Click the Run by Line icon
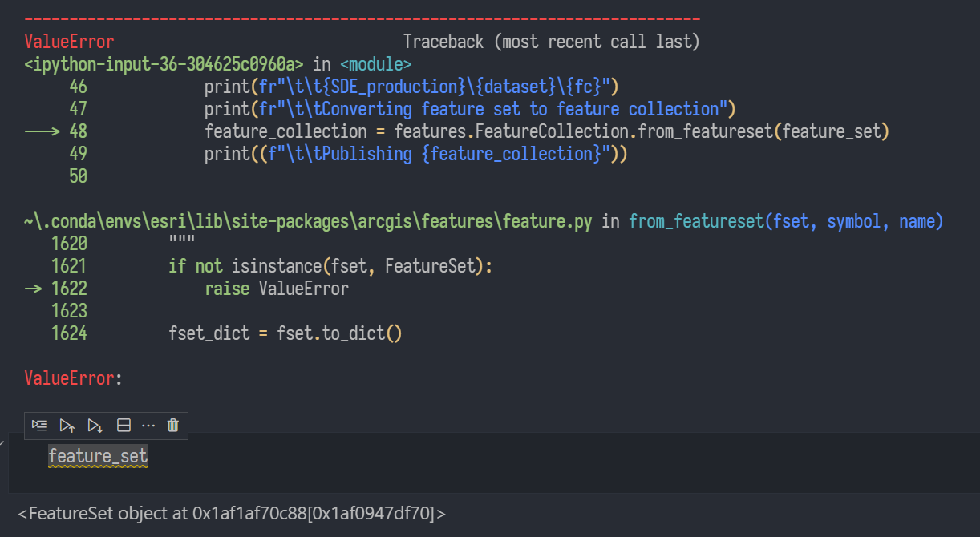 [39, 426]
